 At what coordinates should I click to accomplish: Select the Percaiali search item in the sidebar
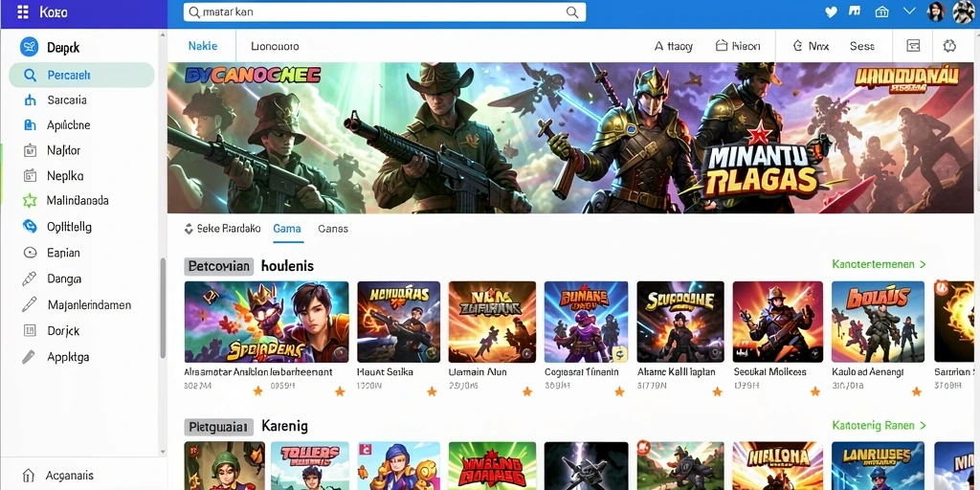coord(81,75)
